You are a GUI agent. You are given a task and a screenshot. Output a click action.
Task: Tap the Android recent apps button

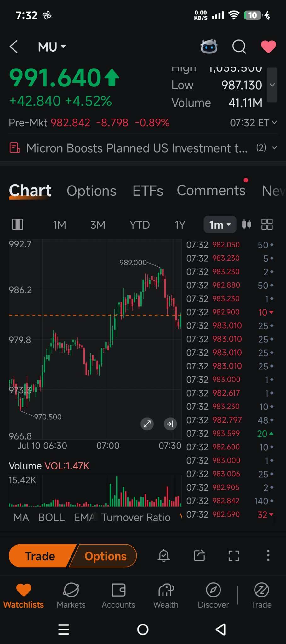click(64, 630)
